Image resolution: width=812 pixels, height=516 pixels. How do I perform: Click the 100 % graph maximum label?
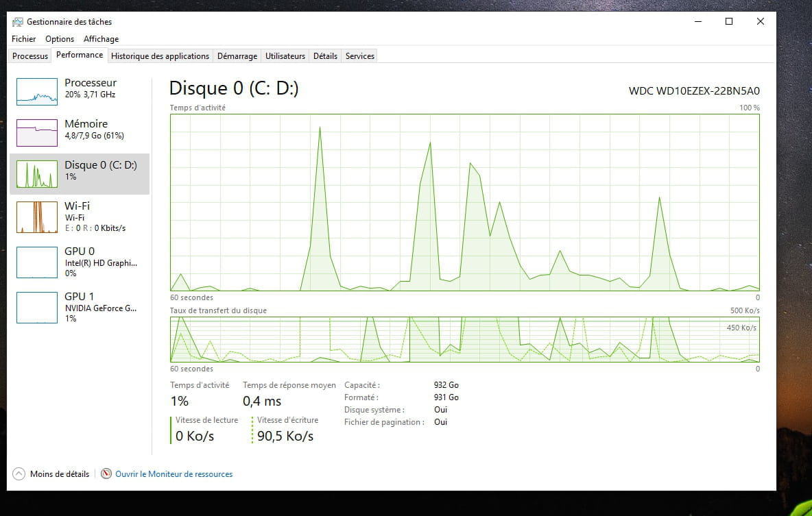pos(750,108)
